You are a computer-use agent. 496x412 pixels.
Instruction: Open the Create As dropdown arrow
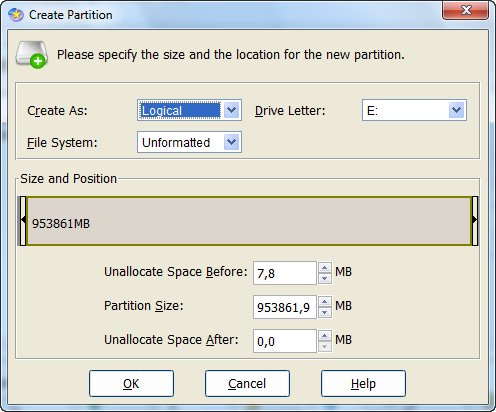pos(232,110)
